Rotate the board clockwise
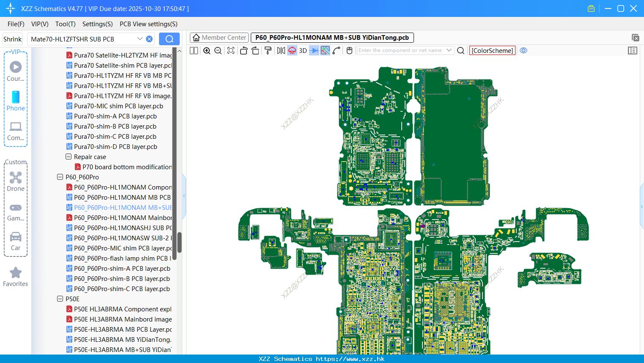Screen dimensions: 644x363 [255, 50]
